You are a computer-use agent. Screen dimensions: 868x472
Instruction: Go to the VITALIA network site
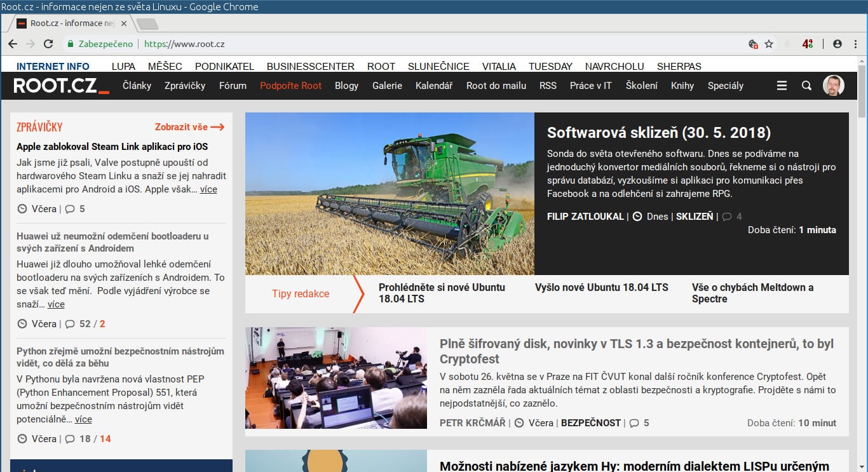499,66
